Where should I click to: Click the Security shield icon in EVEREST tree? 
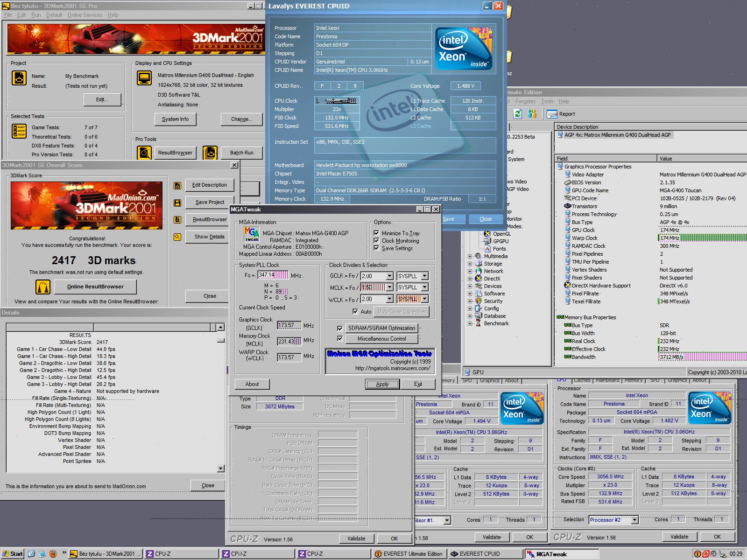coord(479,301)
